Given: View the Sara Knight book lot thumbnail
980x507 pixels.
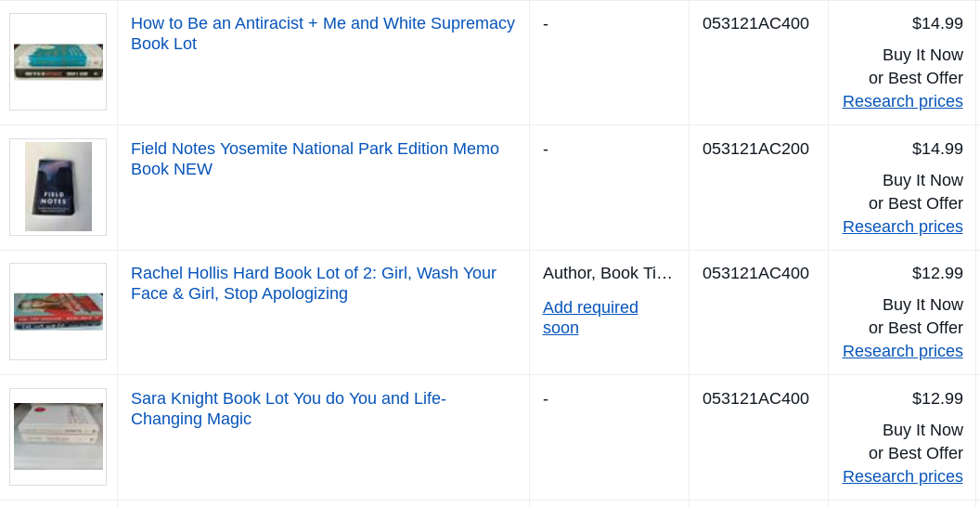Looking at the screenshot, I should point(58,436).
